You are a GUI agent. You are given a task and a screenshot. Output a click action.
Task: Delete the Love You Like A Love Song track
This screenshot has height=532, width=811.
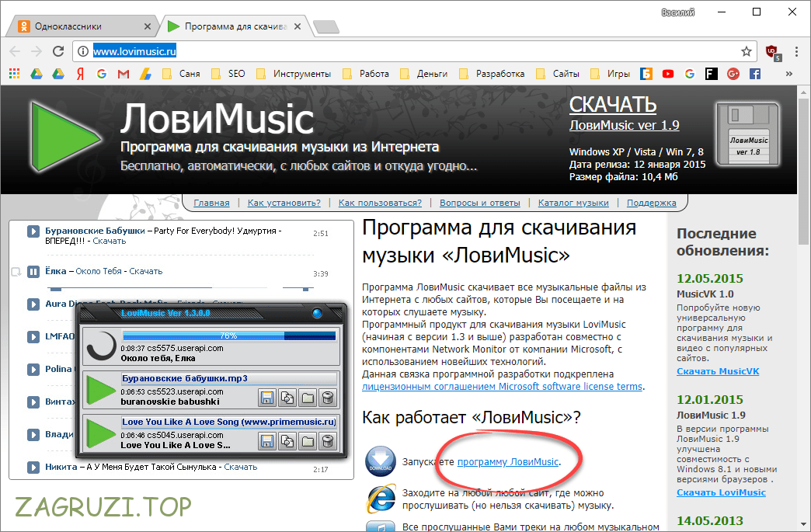(327, 441)
